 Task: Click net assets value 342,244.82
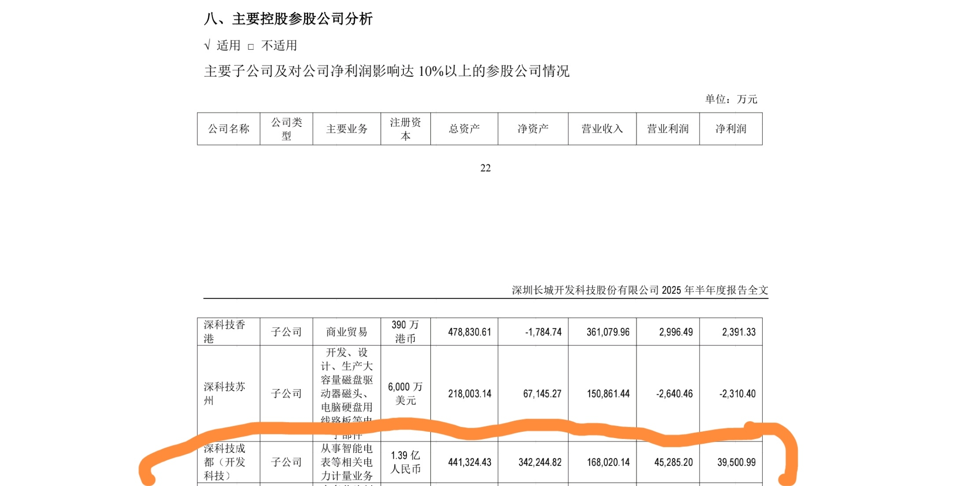(540, 463)
